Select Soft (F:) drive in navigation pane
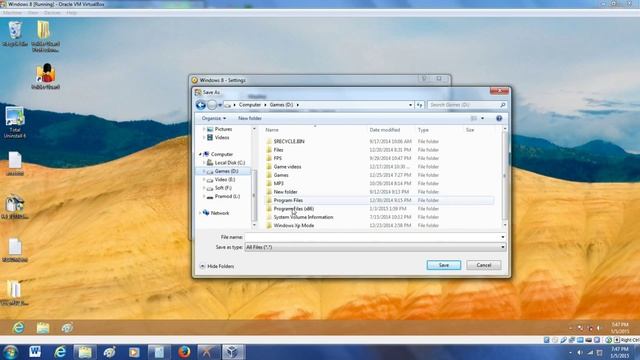 point(223,188)
